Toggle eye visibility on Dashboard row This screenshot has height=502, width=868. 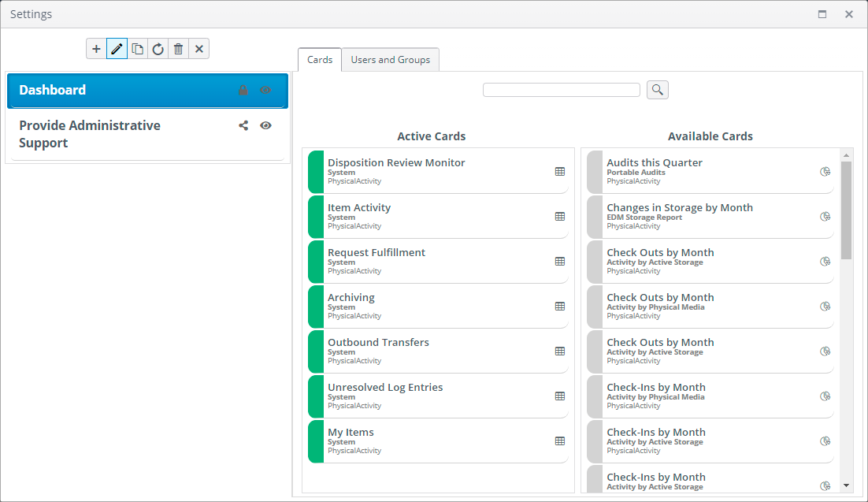[265, 91]
